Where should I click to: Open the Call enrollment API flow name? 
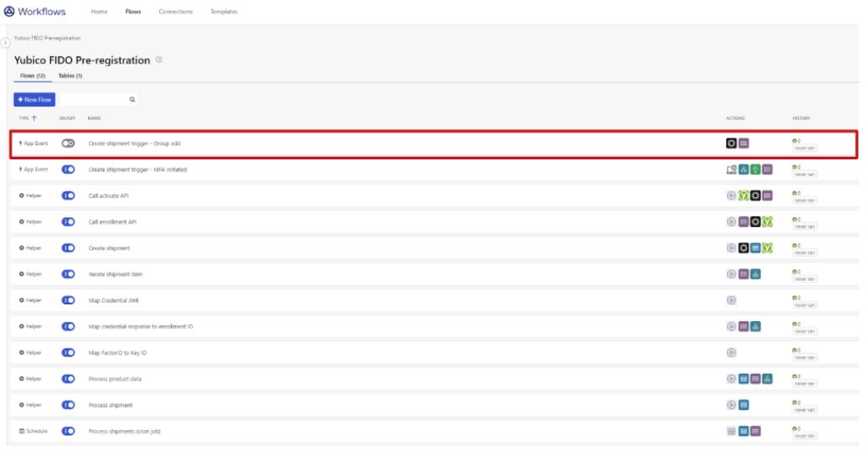tap(112, 221)
